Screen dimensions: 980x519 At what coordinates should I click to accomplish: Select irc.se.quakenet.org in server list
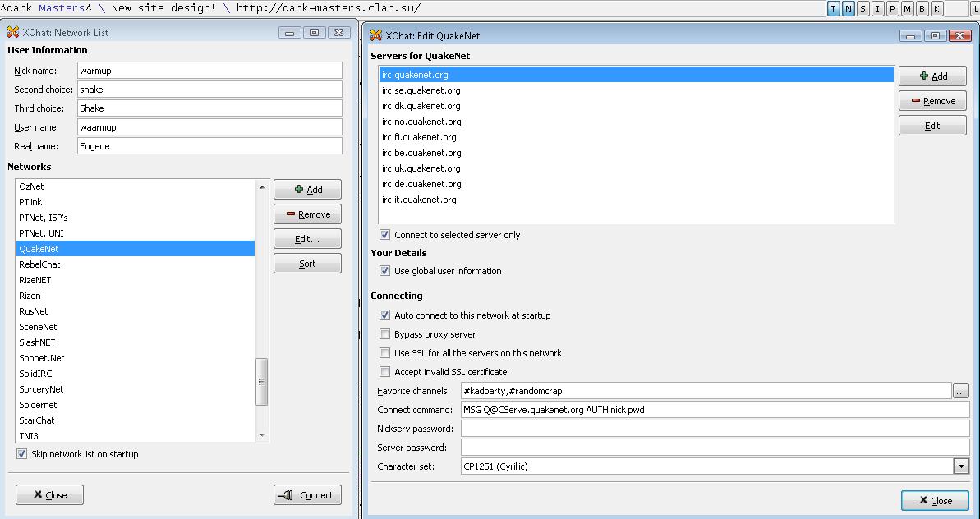(x=421, y=90)
